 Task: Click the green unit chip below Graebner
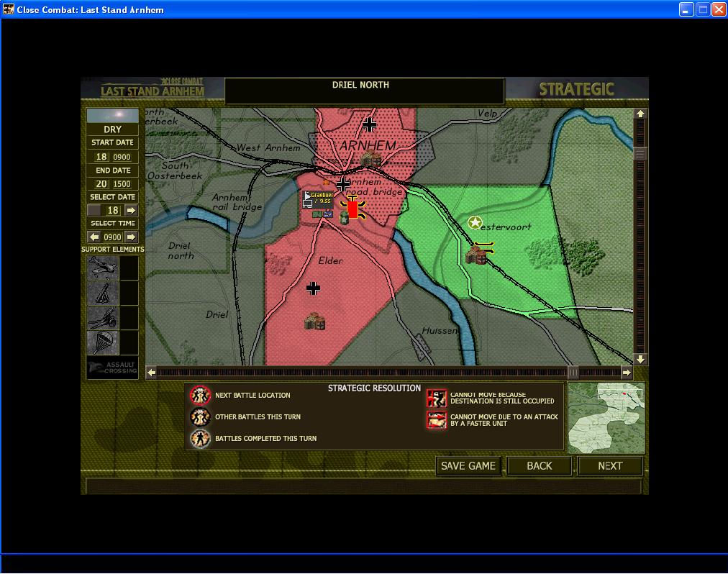[317, 214]
